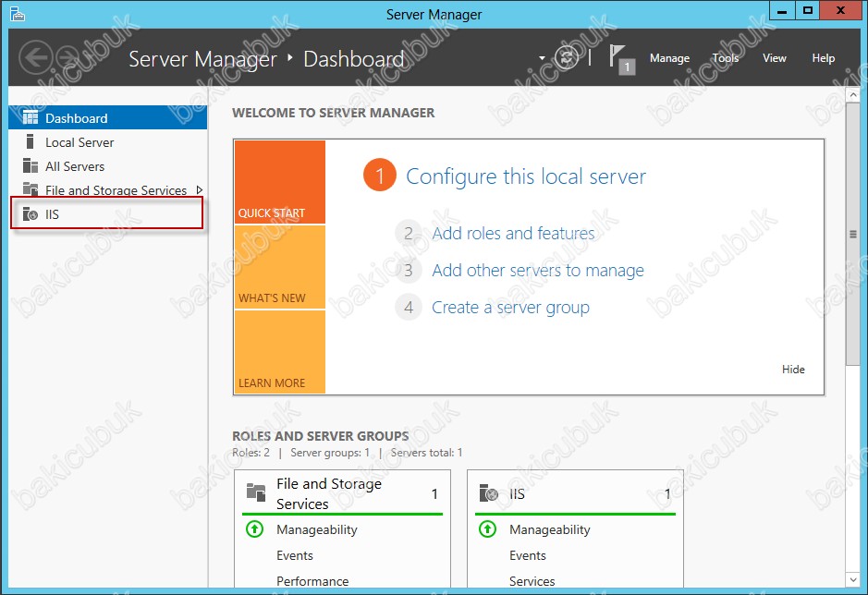Click the step 3 number circle
The image size is (868, 595).
[x=409, y=270]
